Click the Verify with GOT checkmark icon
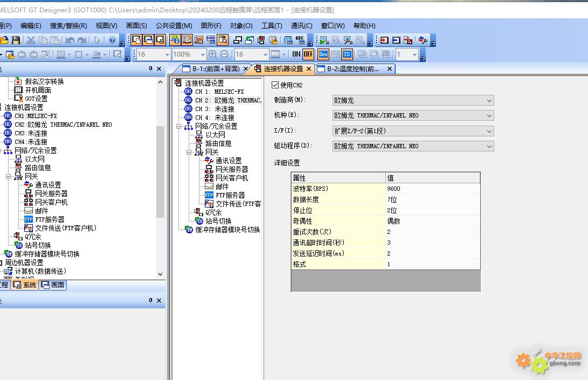The width and height of the screenshot is (588, 380). 408,40
